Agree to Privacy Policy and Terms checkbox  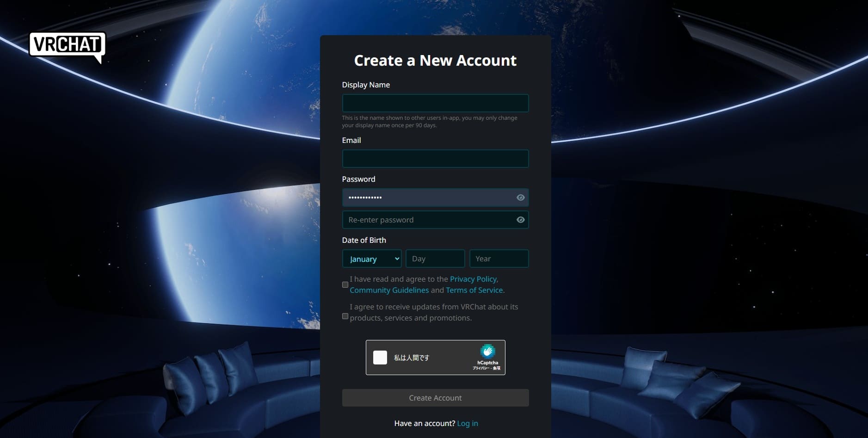pyautogui.click(x=345, y=284)
